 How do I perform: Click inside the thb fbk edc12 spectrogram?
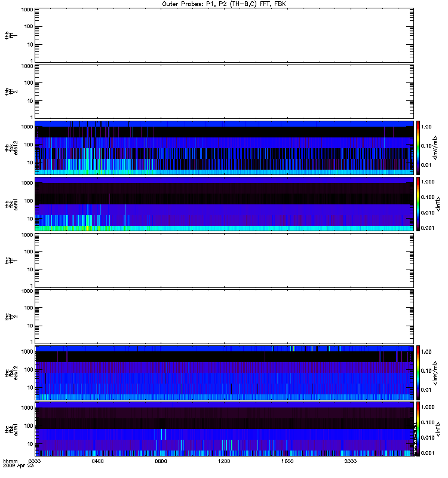coord(224,148)
